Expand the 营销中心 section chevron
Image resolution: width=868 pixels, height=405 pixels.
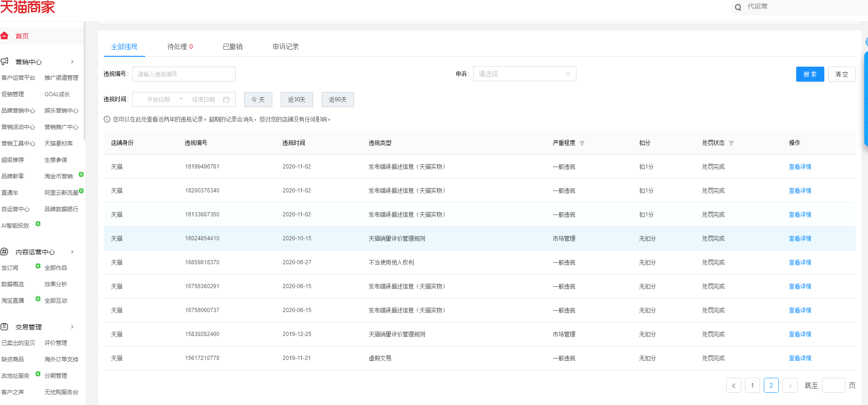coord(72,61)
